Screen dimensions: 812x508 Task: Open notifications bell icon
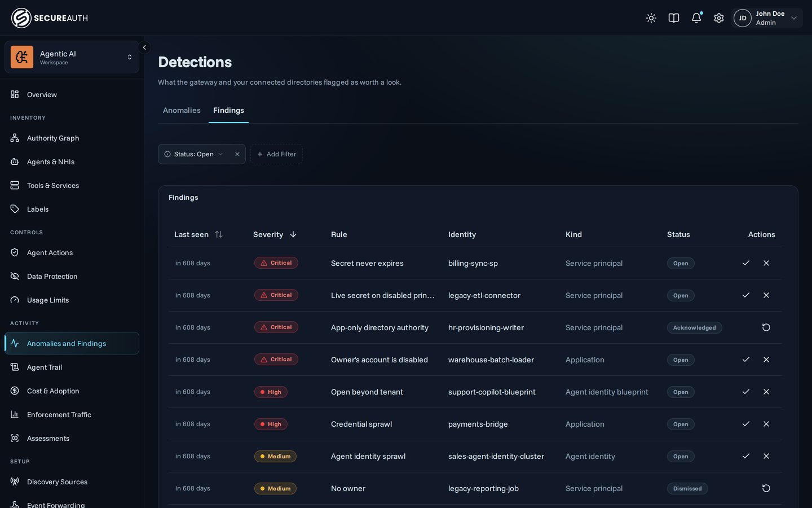(696, 18)
